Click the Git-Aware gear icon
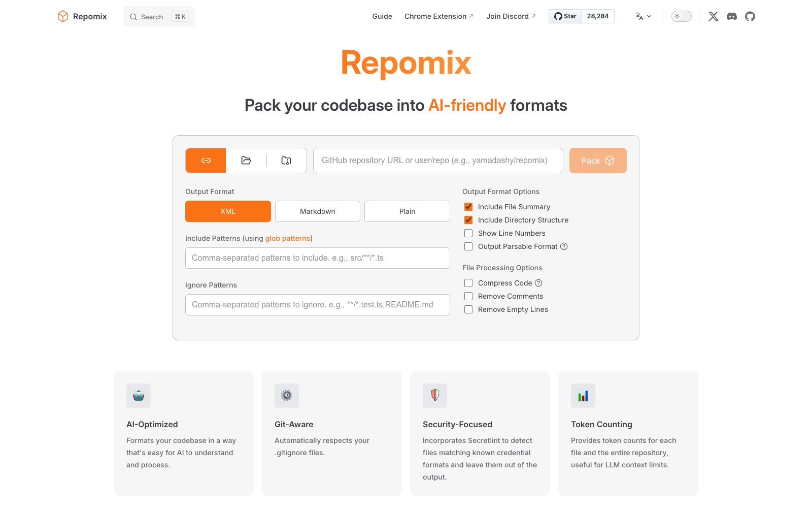Screen dimensions: 812x508 click(287, 396)
